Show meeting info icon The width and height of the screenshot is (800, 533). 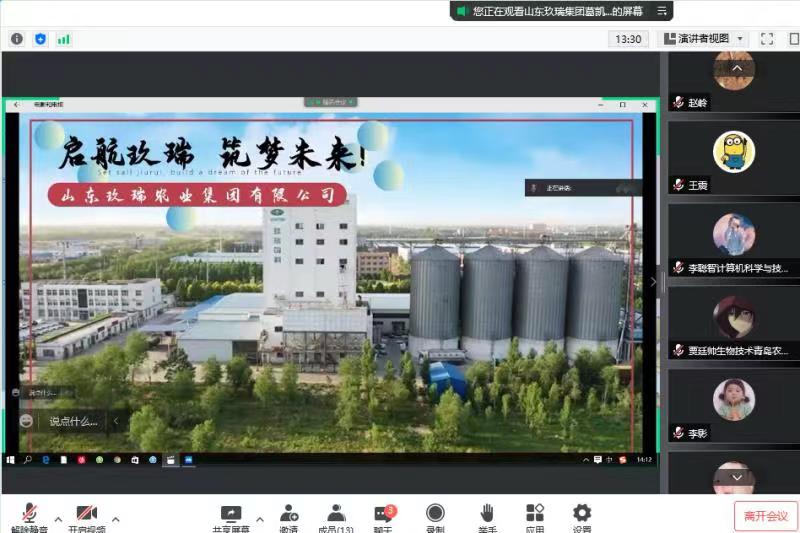click(17, 39)
